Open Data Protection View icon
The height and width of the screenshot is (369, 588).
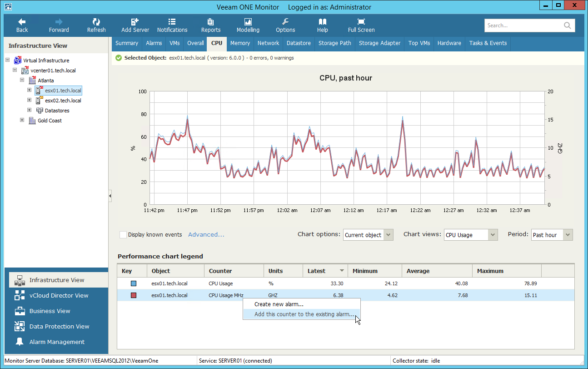pyautogui.click(x=20, y=326)
